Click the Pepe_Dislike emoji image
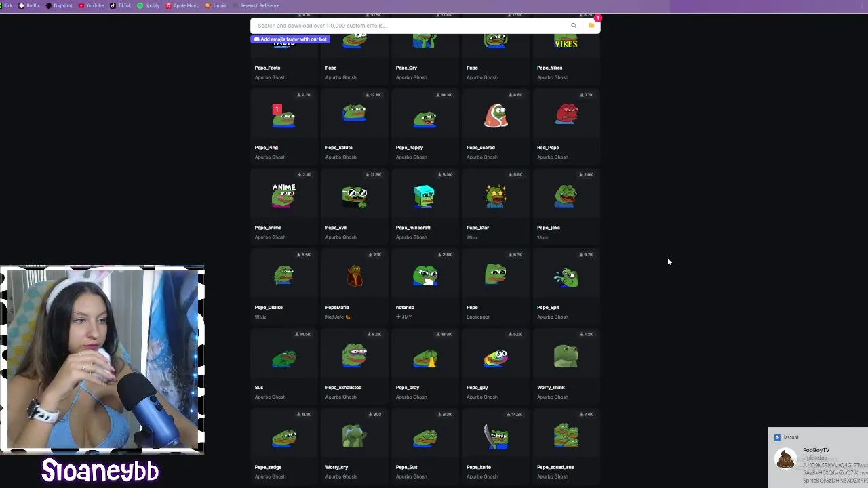 point(283,275)
